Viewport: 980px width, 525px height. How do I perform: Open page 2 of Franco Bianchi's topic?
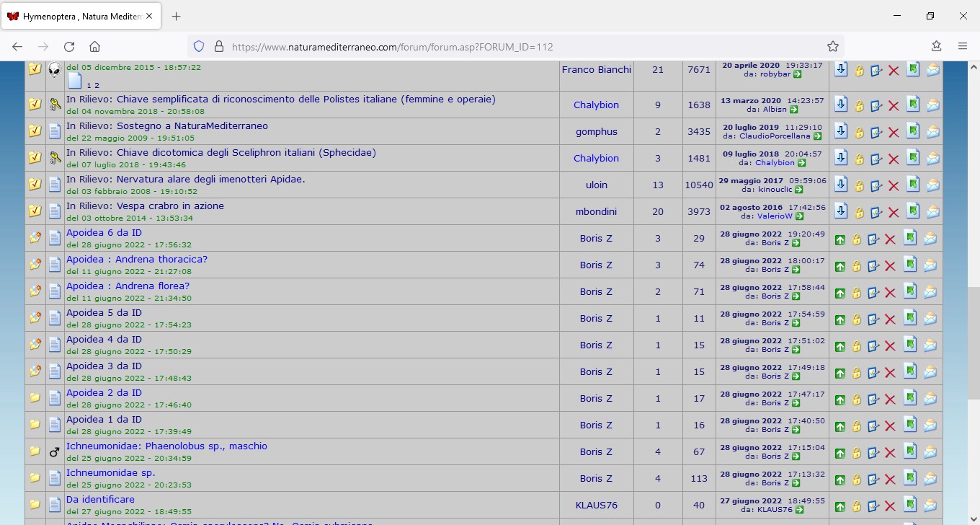point(97,85)
